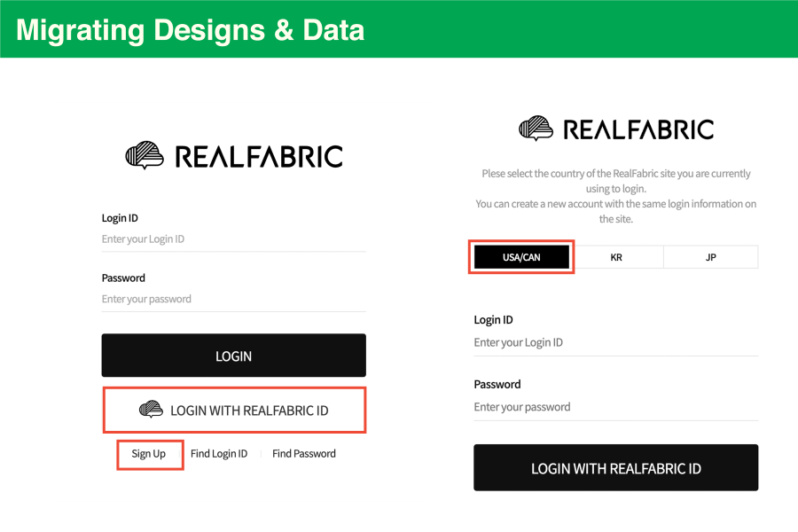This screenshot has height=532, width=798.
Task: Click the Find Login ID link
Action: tap(219, 454)
